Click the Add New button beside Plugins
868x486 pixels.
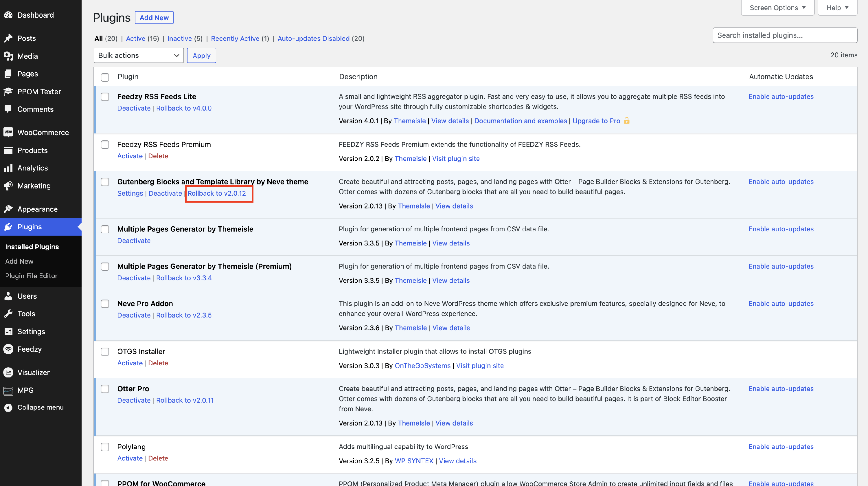click(x=154, y=18)
